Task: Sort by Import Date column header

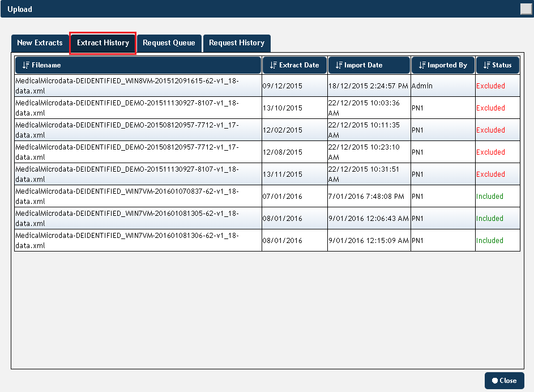Action: [369, 65]
